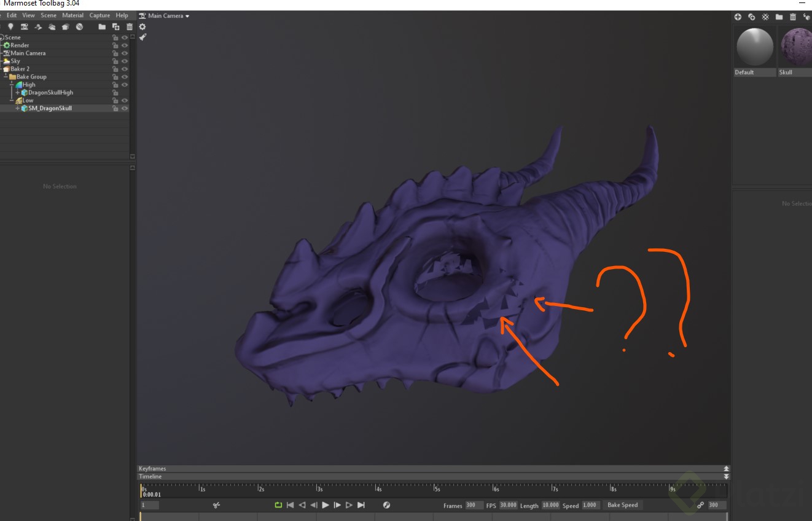Screen dimensions: 812x521
Task: Duplicate the selected scene object
Action: pyautogui.click(x=115, y=26)
